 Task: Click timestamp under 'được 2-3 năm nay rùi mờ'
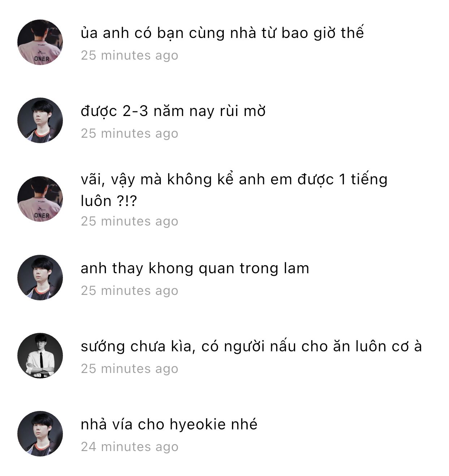tap(129, 133)
